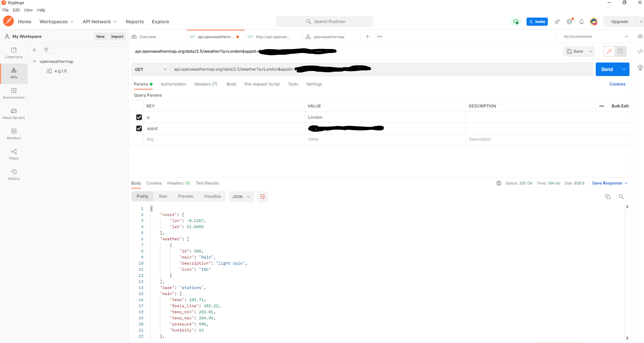
Task: Open the API Network dropdown
Action: [x=100, y=22]
